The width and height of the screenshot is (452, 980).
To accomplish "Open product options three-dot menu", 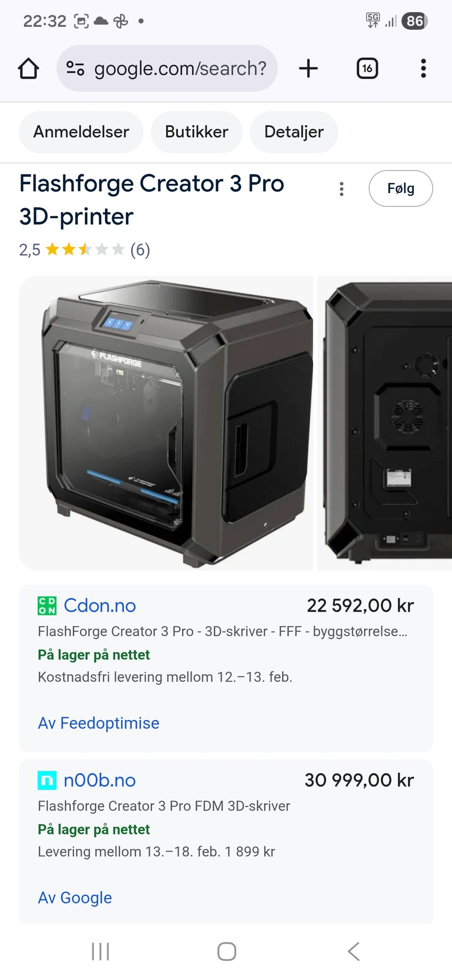I will pos(342,189).
